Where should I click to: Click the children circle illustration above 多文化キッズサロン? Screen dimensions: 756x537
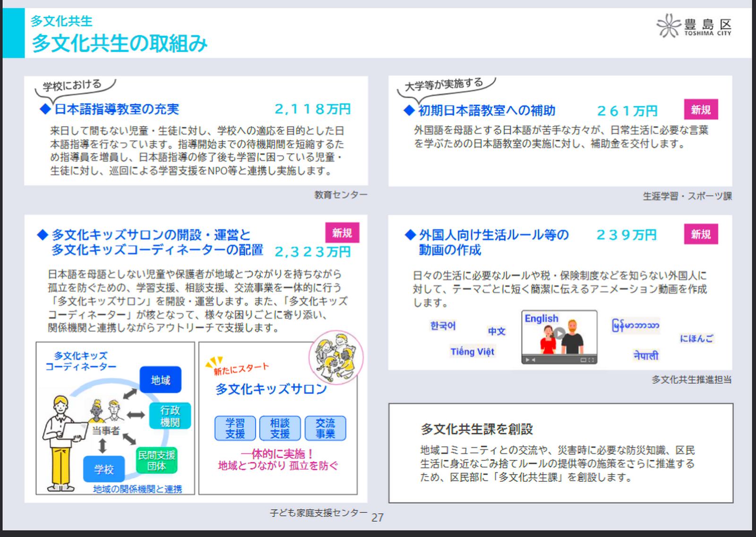click(x=335, y=357)
